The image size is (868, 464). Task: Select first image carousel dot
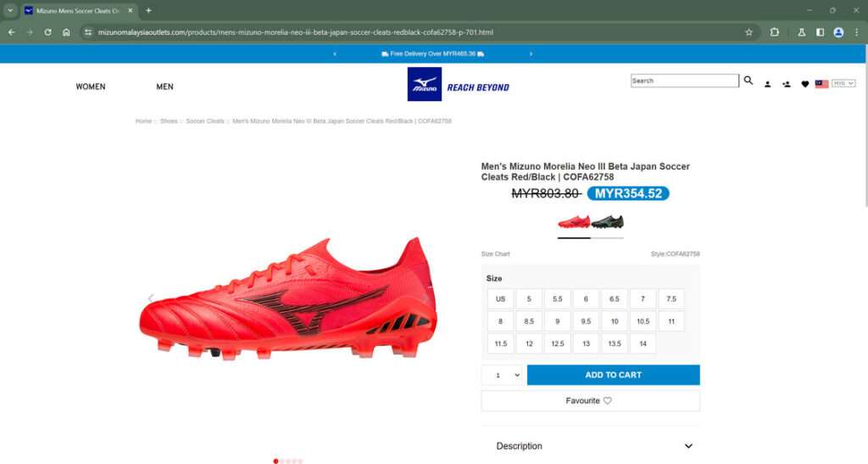pos(275,461)
